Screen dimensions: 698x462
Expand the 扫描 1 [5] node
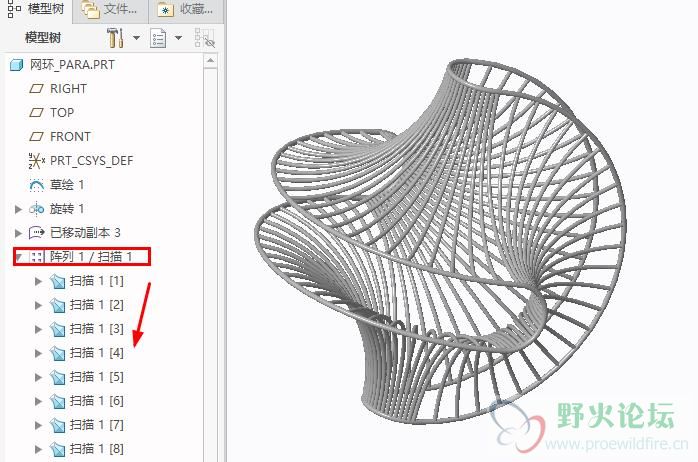tap(38, 377)
